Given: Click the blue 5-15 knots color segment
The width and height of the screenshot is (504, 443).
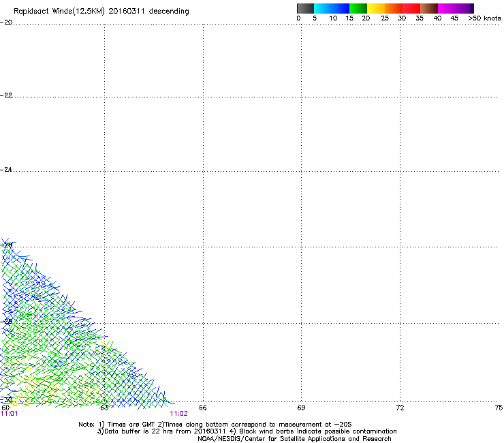Looking at the screenshot, I should click(x=332, y=8).
